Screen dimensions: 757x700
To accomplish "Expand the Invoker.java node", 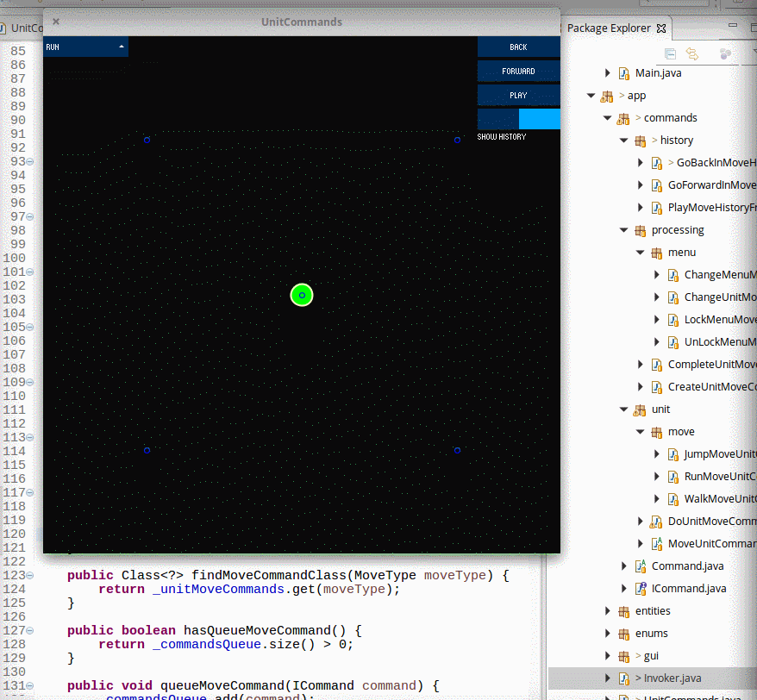I will coord(607,678).
